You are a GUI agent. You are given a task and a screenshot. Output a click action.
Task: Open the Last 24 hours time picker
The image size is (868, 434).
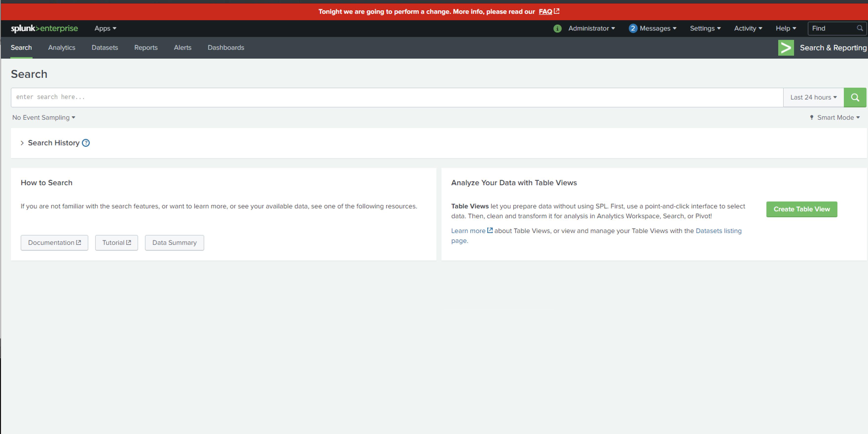[x=813, y=98]
